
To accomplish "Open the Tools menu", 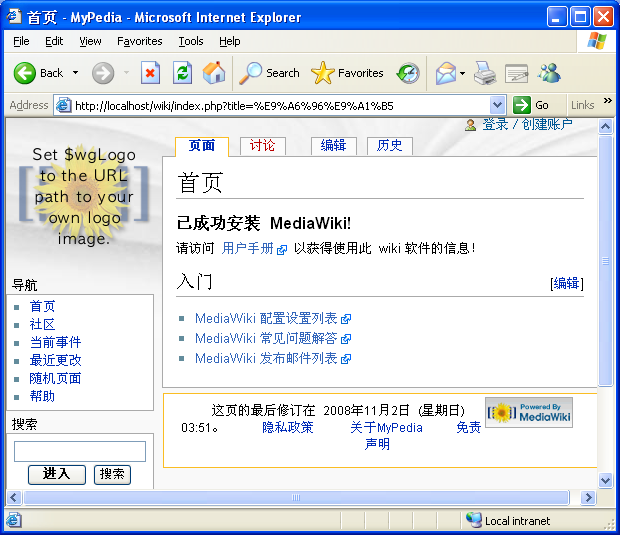I will [x=191, y=41].
